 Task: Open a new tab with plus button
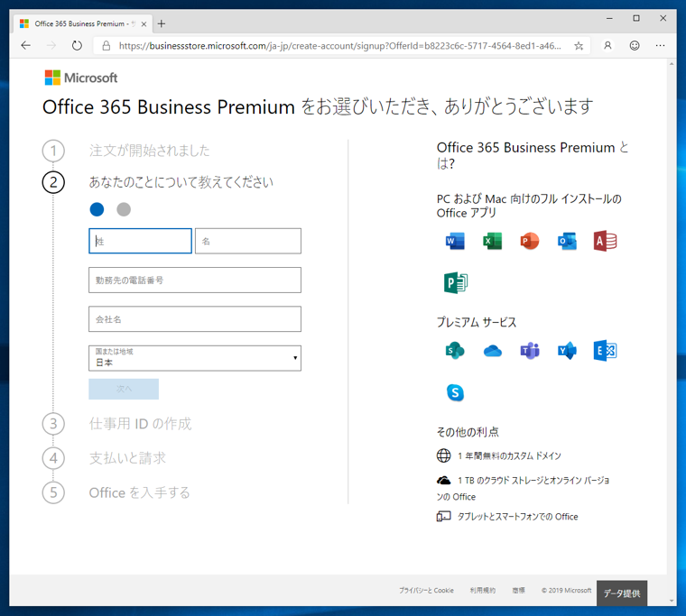click(162, 23)
